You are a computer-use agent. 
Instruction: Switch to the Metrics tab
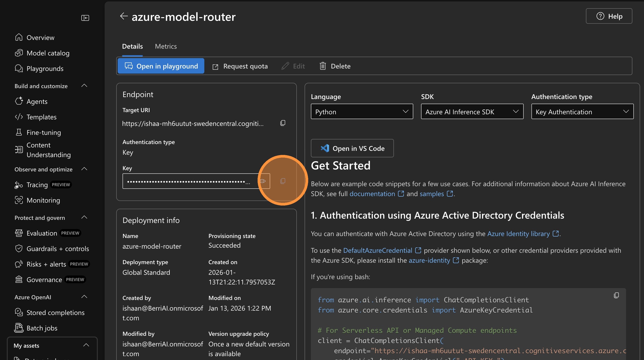[166, 46]
